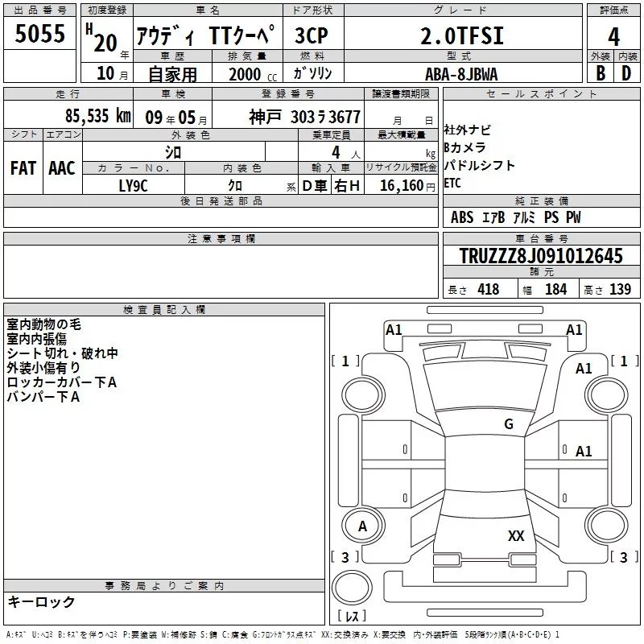Click the interior grade D cell
The width and height of the screenshot is (644, 644).
click(x=626, y=72)
